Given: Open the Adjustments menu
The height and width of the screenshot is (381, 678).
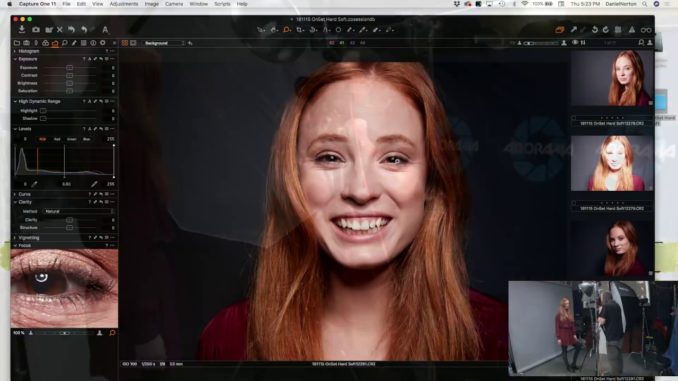Looking at the screenshot, I should [124, 4].
